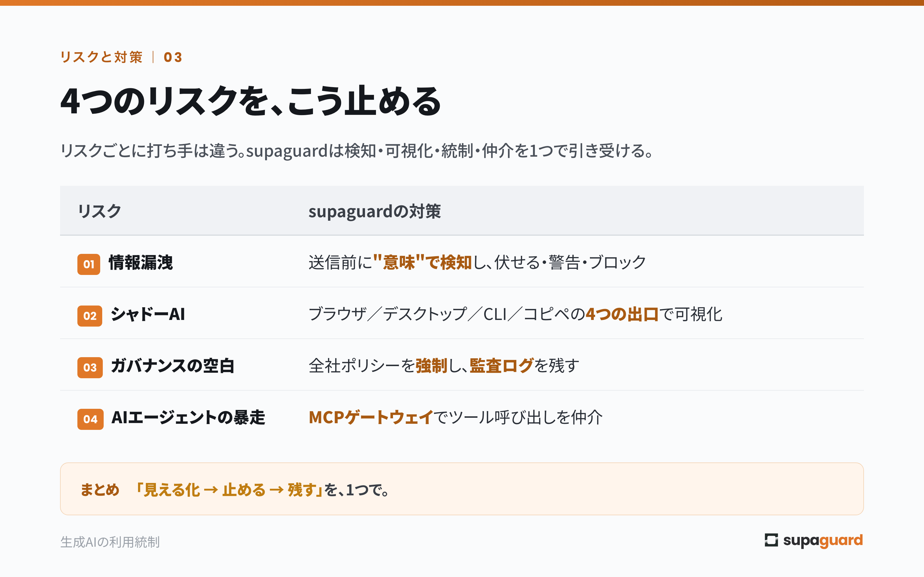Select the AIエージェントの暴走 risk label
Viewport: 924px width, 577px height.
[188, 417]
